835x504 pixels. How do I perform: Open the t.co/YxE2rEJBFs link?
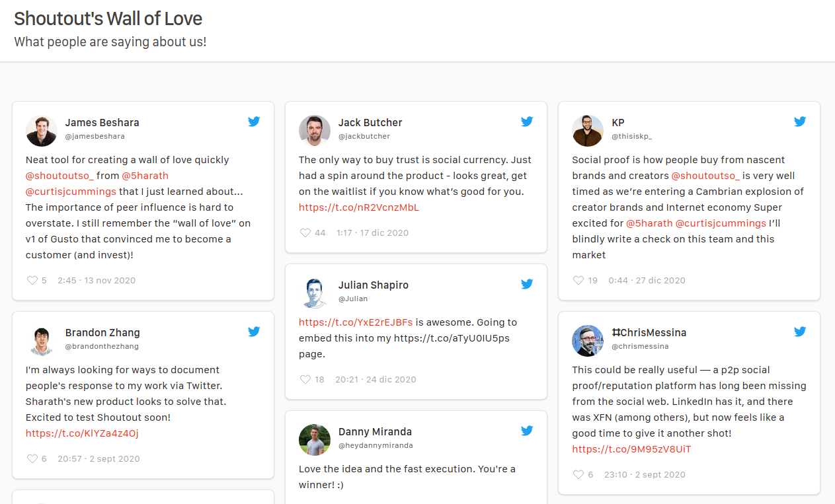click(x=356, y=322)
